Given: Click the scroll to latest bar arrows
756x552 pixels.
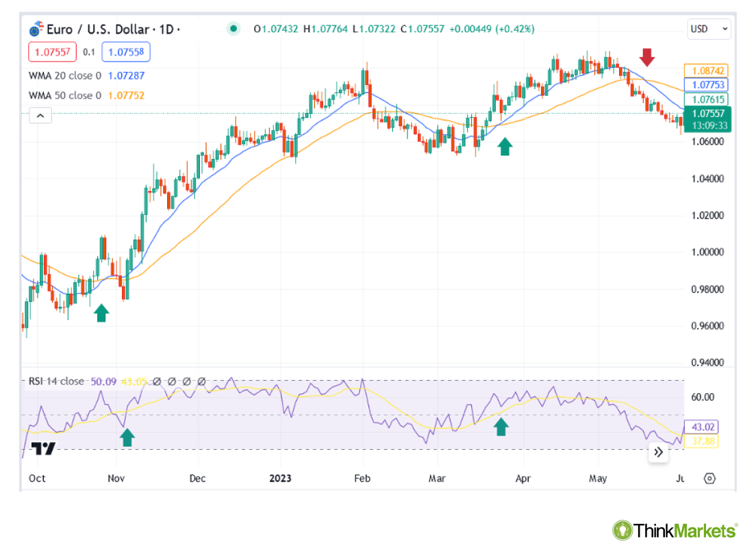Looking at the screenshot, I should (x=658, y=452).
